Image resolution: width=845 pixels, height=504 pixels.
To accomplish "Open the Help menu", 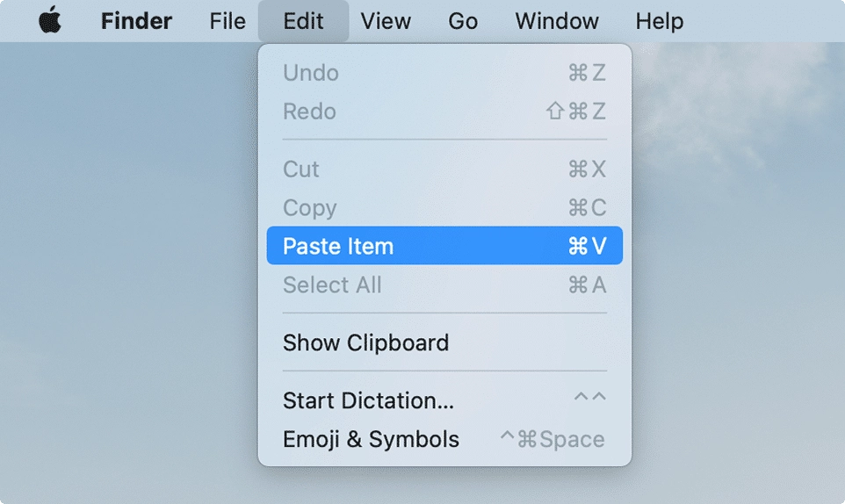I will click(x=659, y=21).
